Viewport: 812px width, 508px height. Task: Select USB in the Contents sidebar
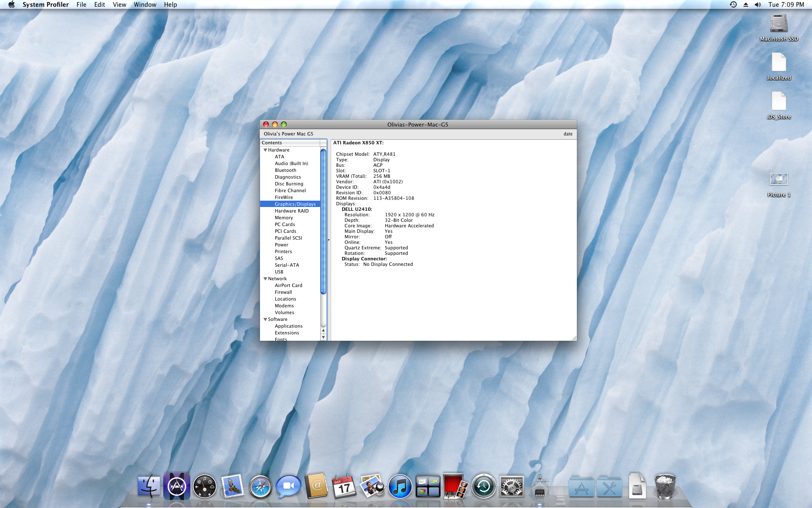[279, 272]
